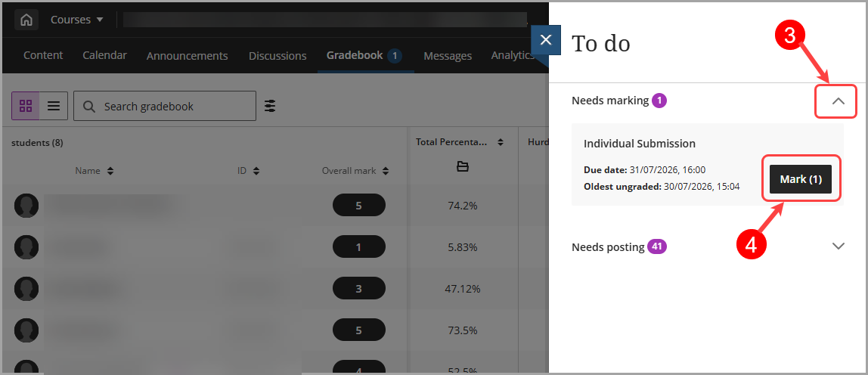Click the student avatar beside 73.5%
Viewport: 868px width, 375px height.
click(26, 330)
